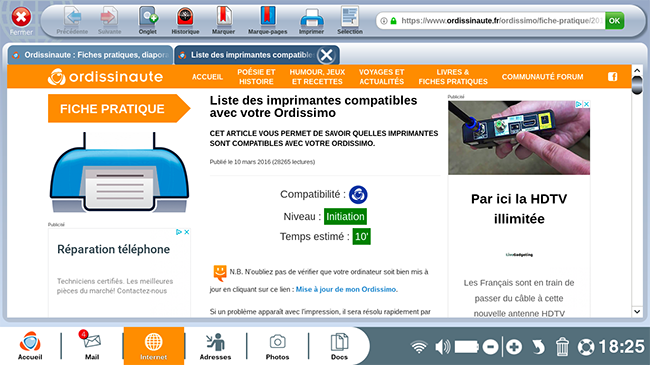
Task: Click the blue printer illustration
Action: (119, 172)
